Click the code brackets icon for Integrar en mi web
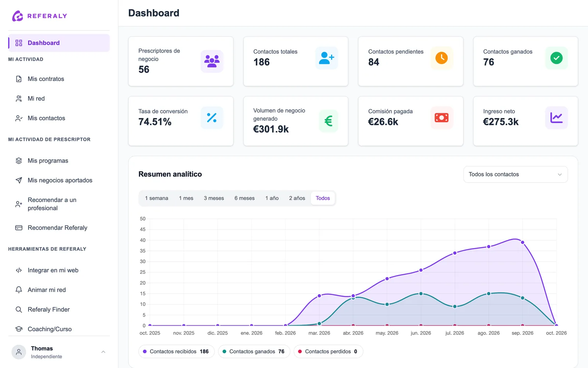 [19, 270]
